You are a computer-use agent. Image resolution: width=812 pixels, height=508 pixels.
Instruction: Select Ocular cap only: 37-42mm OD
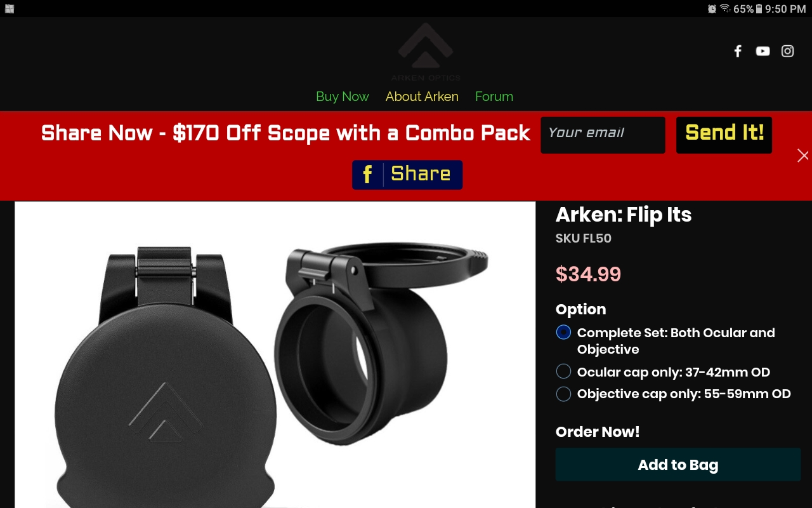point(563,371)
